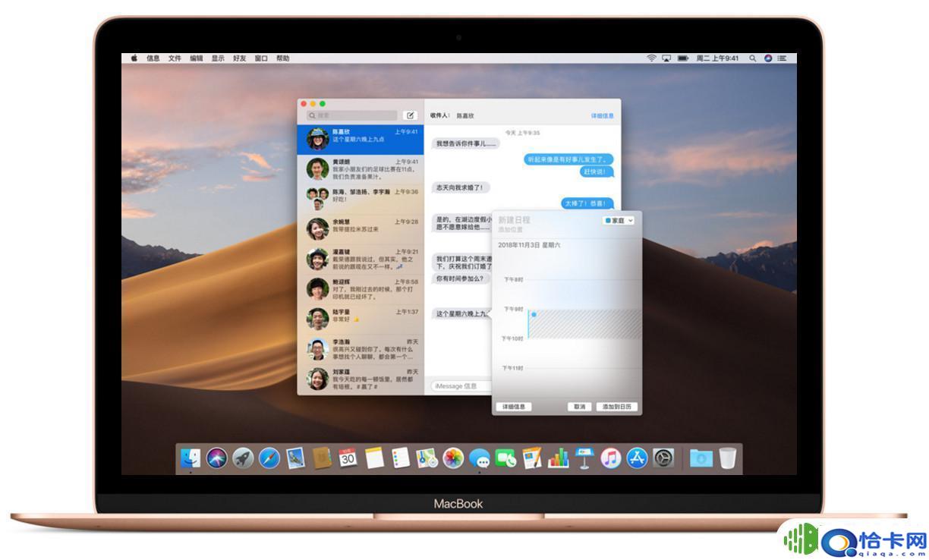Open Numbers bar chart icon in Dock
This screenshot has width=929, height=560.
pos(559,458)
